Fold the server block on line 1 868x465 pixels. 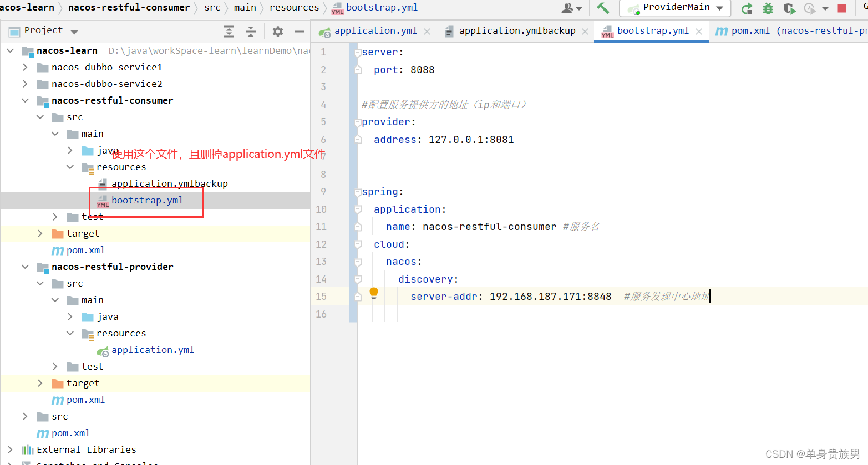[358, 52]
